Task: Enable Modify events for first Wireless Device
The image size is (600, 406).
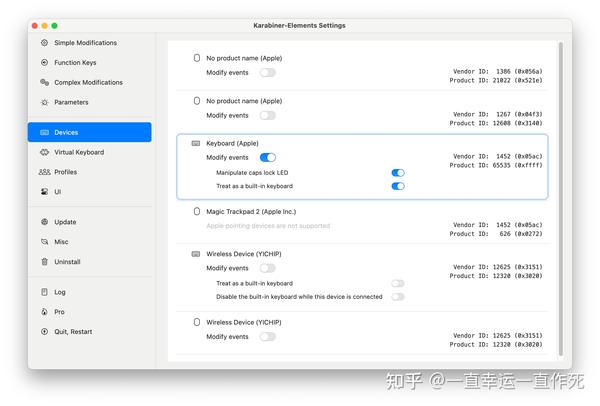Action: [267, 268]
